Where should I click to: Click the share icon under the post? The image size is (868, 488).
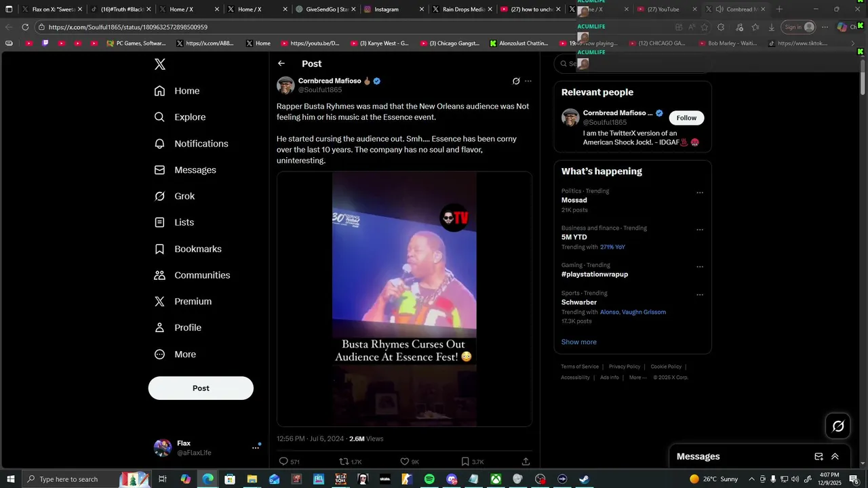pos(526,462)
